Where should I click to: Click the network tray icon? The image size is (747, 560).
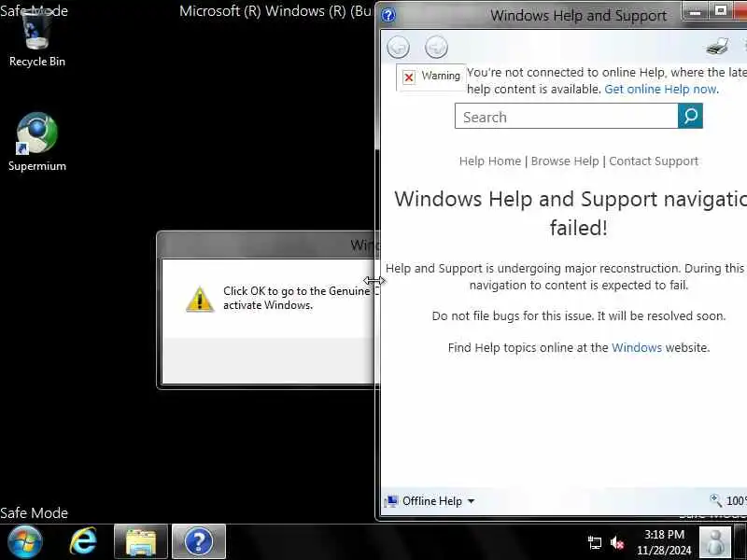click(594, 542)
